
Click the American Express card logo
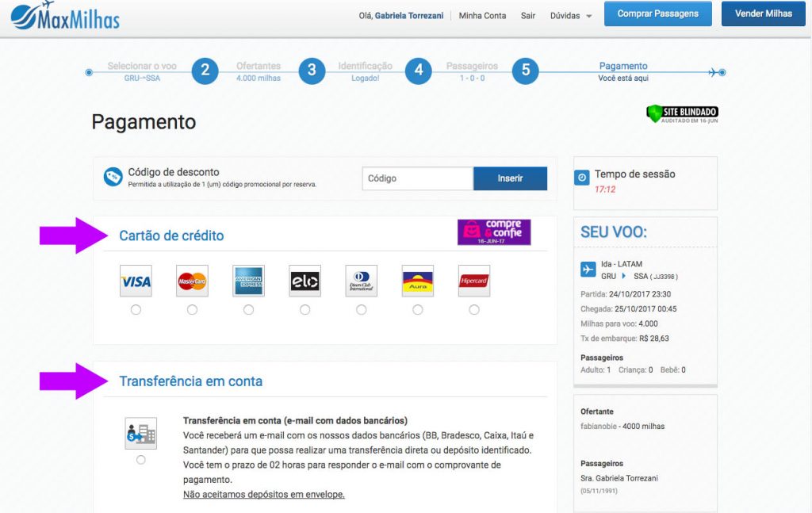(x=248, y=281)
